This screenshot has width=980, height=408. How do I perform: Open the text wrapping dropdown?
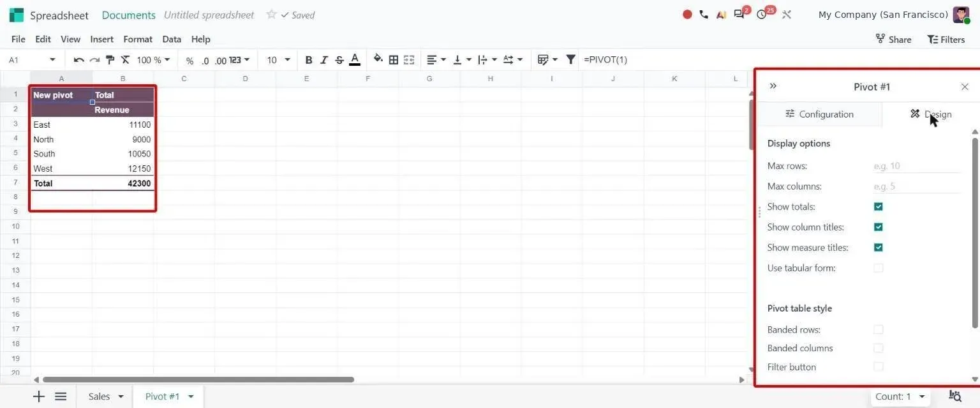tap(487, 60)
